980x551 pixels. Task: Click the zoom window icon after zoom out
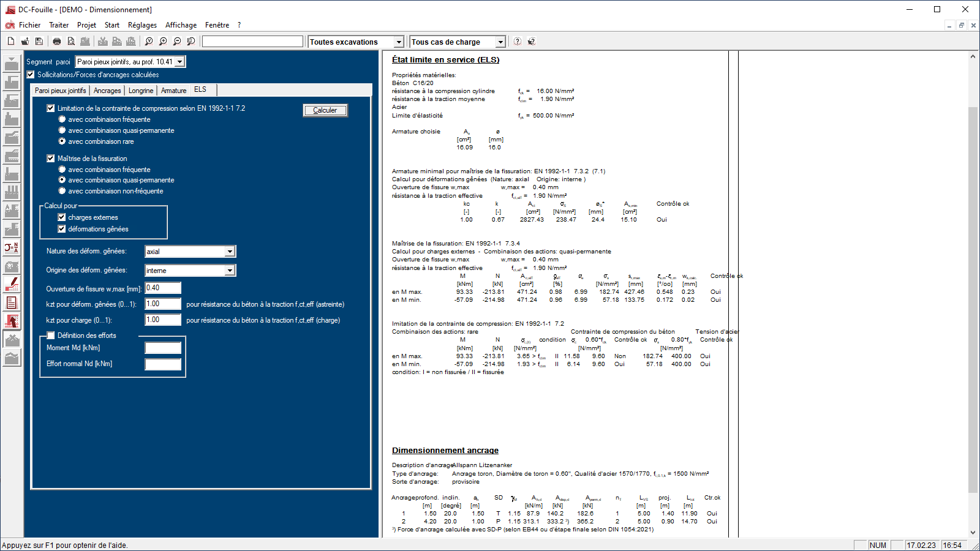(191, 42)
